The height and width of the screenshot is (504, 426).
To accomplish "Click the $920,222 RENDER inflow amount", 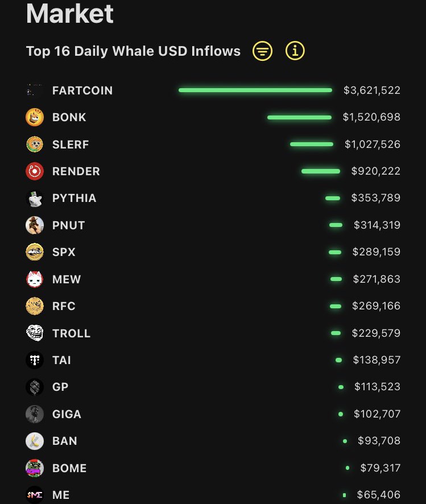I will click(x=375, y=171).
